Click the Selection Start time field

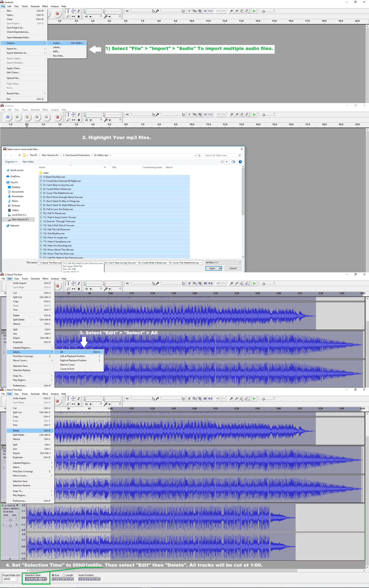pyautogui.click(x=35, y=579)
